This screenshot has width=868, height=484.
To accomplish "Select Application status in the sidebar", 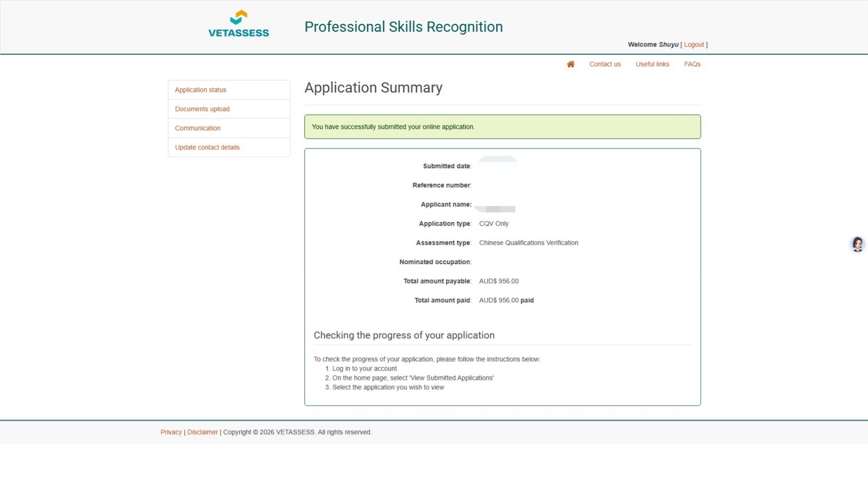I will (201, 90).
